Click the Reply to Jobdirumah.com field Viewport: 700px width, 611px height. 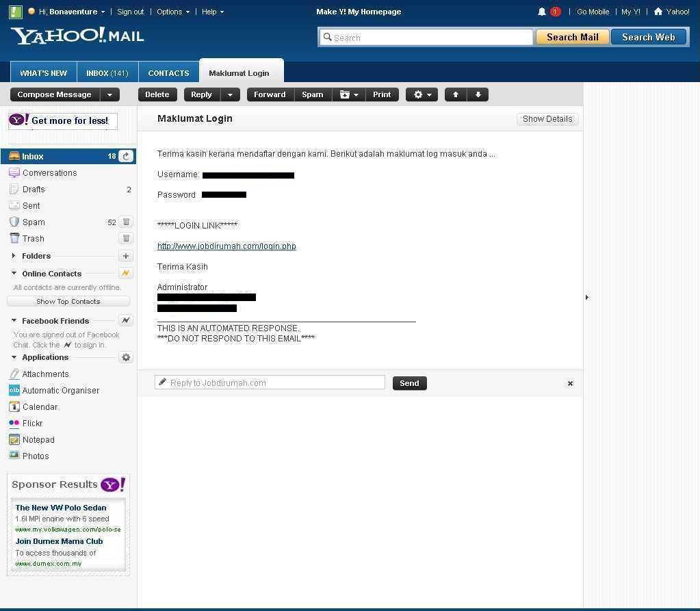click(x=270, y=382)
